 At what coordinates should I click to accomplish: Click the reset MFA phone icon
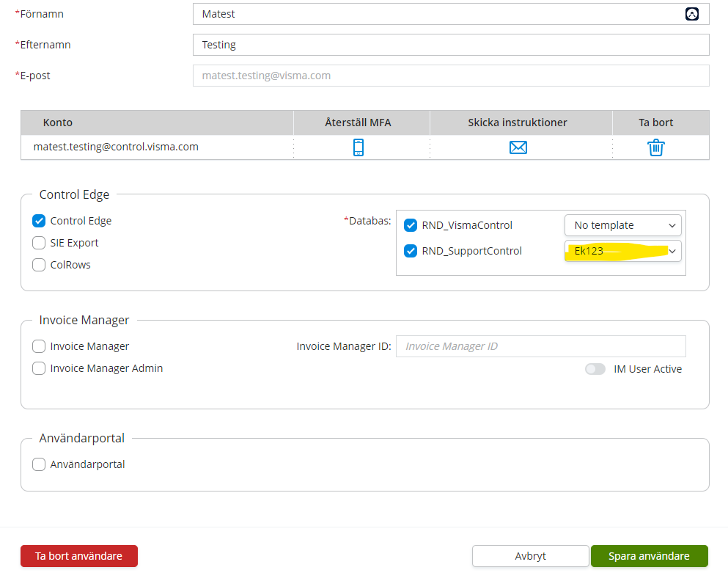tap(359, 147)
